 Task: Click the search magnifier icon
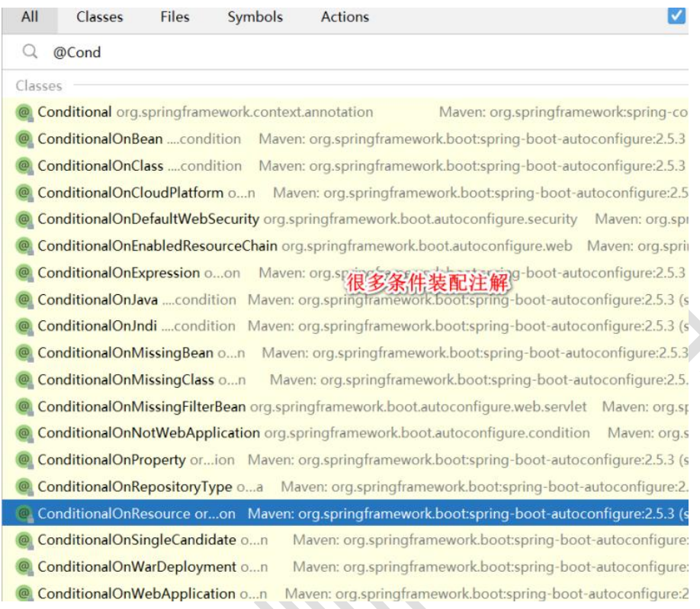coord(30,51)
